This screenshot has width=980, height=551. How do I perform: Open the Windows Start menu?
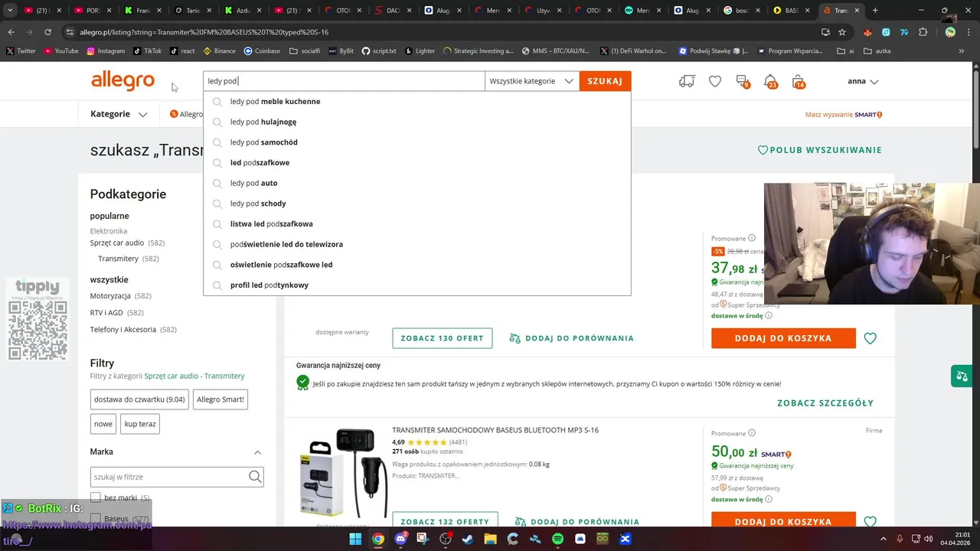(x=355, y=539)
